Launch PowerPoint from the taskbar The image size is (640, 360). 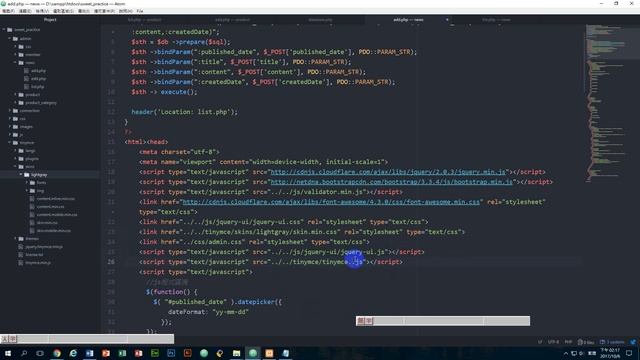[106, 353]
